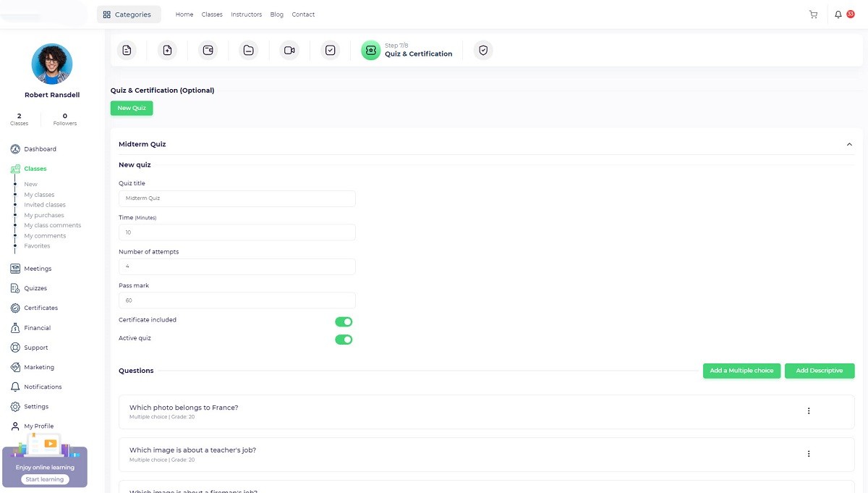
Task: Open options menu for France photo question
Action: pyautogui.click(x=809, y=411)
